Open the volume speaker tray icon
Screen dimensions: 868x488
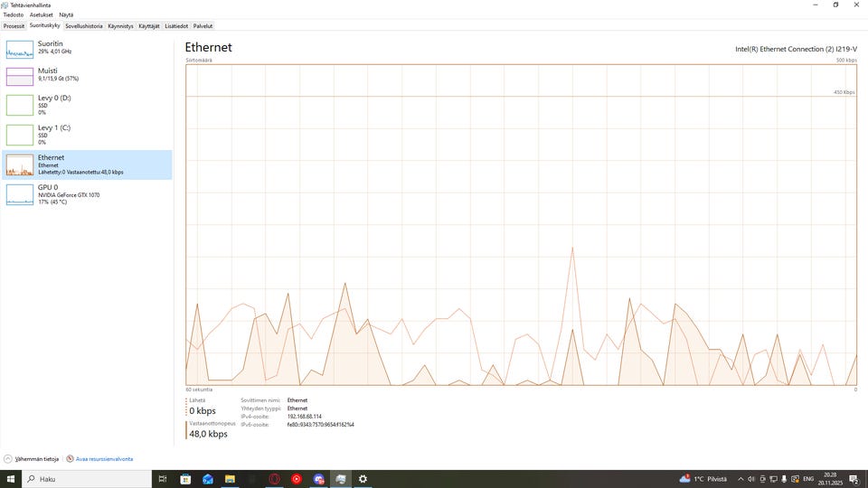coord(751,479)
